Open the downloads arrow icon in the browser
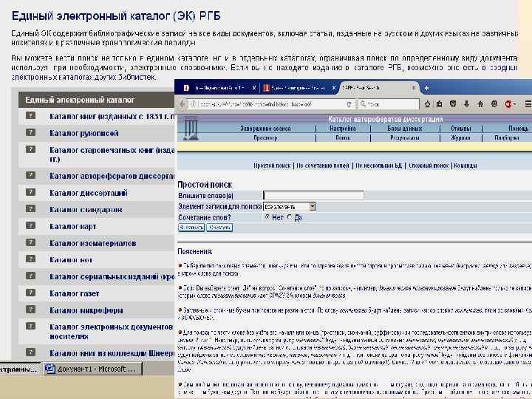The image size is (532, 399). tap(466, 104)
